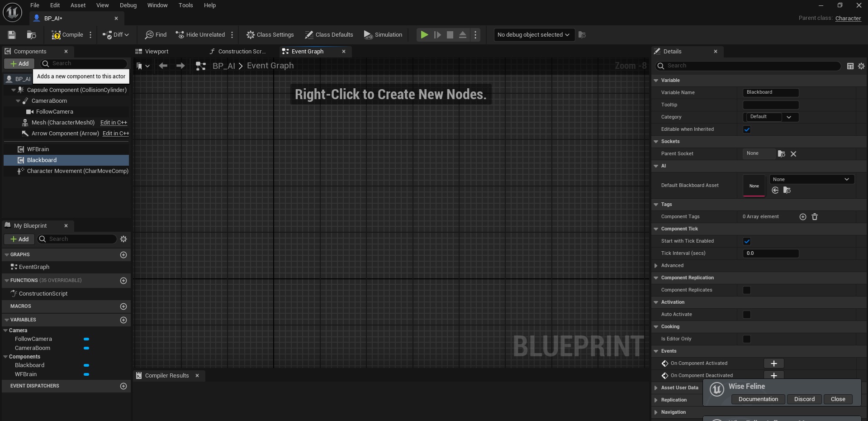
Task: Open Details panel settings gear
Action: (x=861, y=66)
